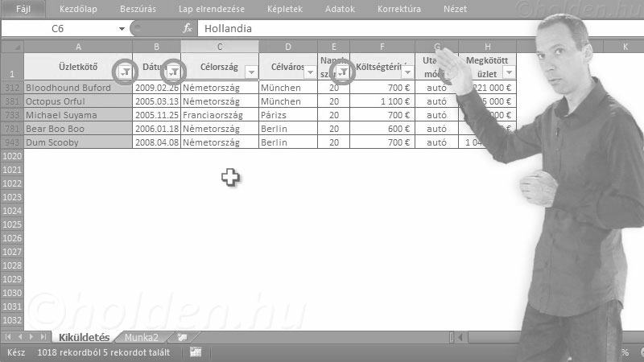This screenshot has width=644, height=362.
Task: Open the Napok száma filter button
Action: pos(343,72)
